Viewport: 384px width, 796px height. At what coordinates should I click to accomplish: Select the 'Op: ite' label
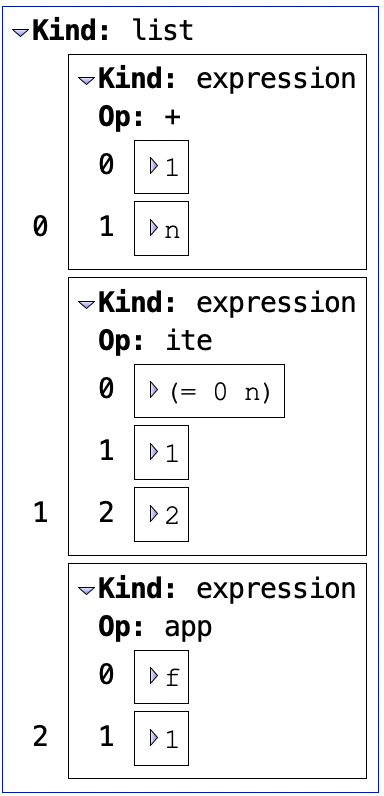coord(155,341)
